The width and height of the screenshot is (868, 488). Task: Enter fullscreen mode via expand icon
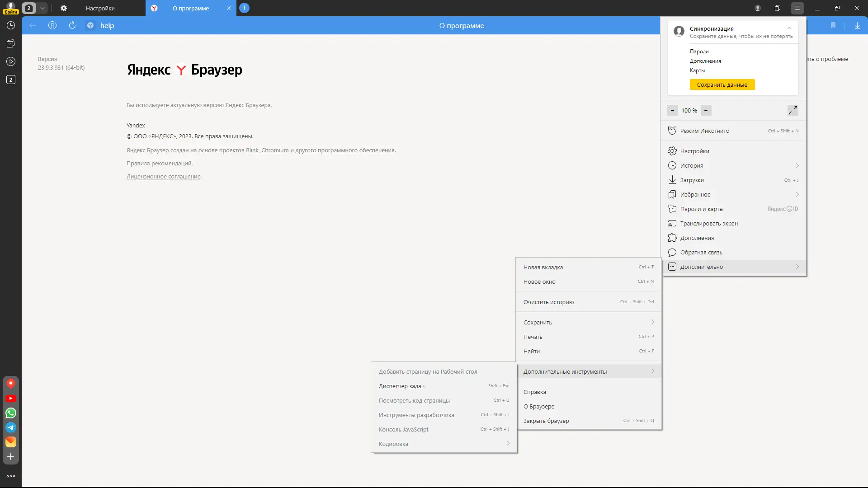[793, 110]
